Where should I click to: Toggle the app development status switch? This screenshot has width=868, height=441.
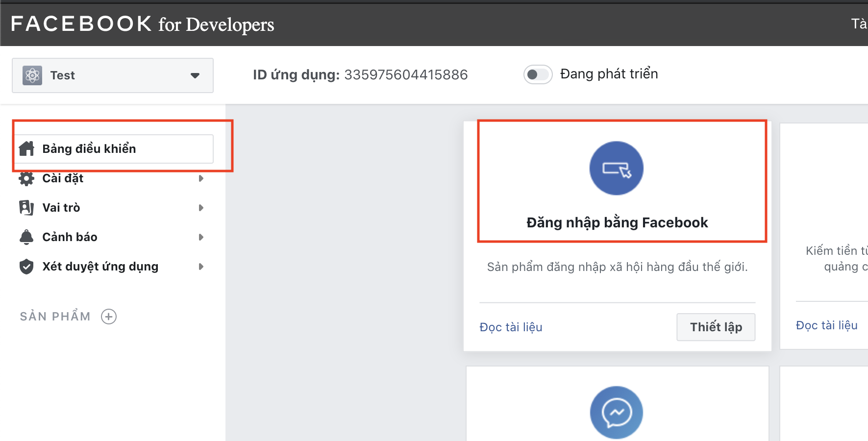pos(538,74)
